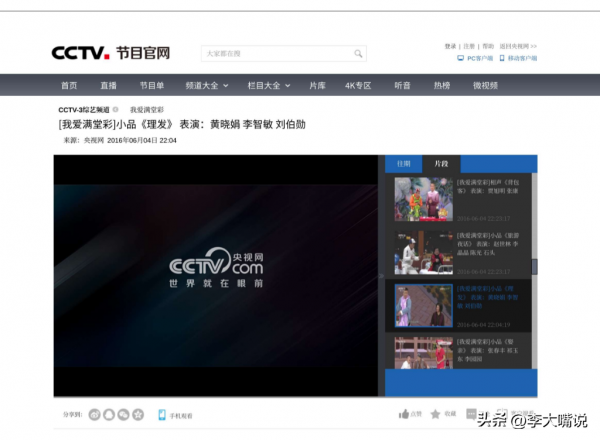The width and height of the screenshot is (600, 440).
Task: Open PC客户端 download link
Action: point(475,58)
